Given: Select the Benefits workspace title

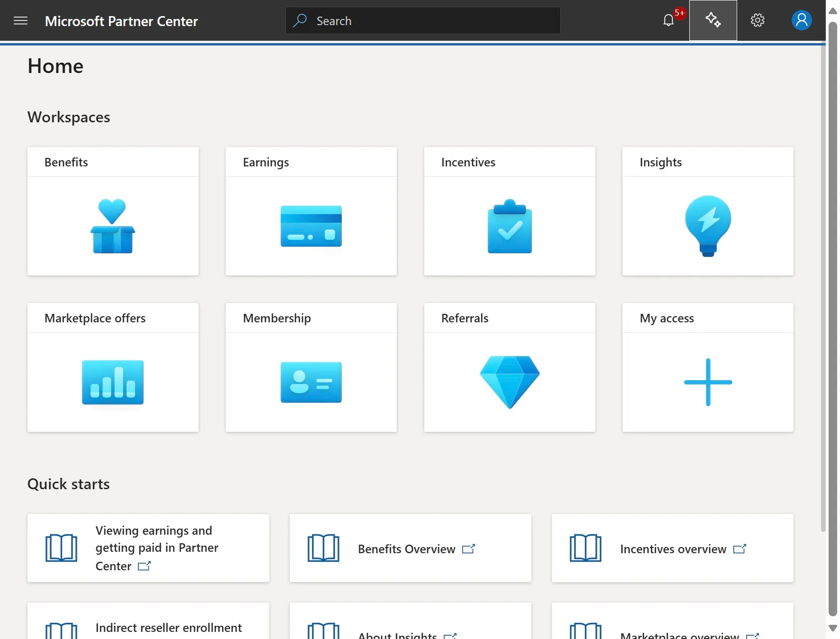Looking at the screenshot, I should click(66, 162).
